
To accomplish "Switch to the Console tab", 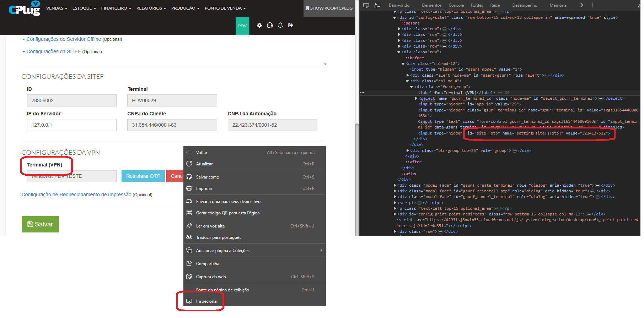I will tap(456, 5).
